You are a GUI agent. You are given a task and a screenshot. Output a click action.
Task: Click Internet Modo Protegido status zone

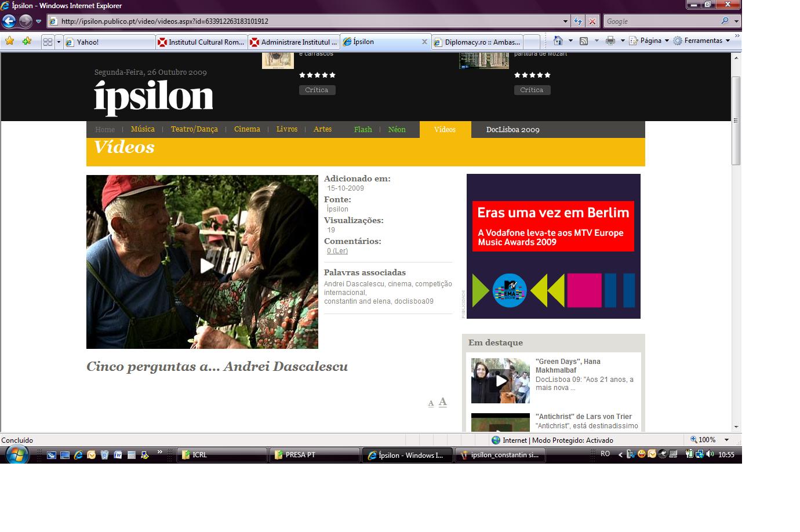coord(552,440)
